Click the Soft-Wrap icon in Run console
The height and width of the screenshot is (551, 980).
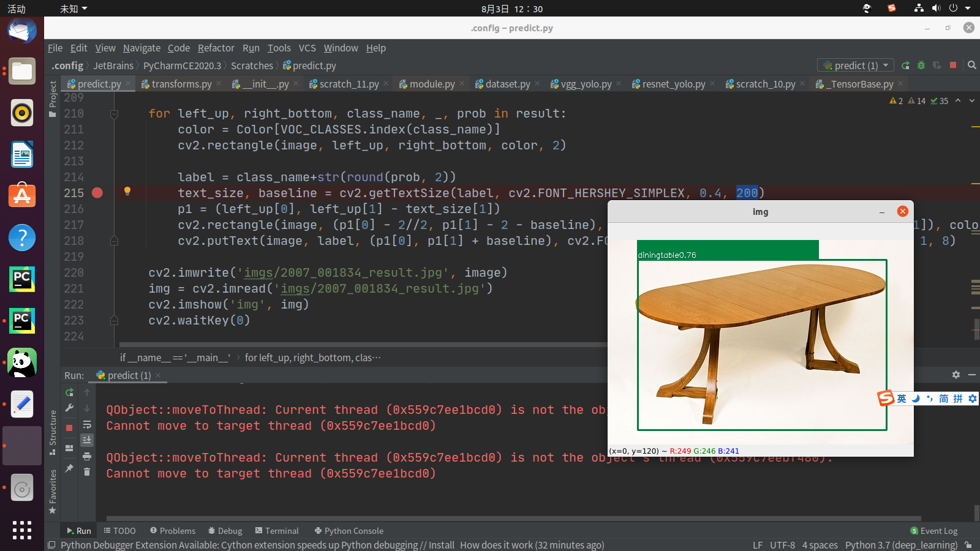click(x=87, y=425)
